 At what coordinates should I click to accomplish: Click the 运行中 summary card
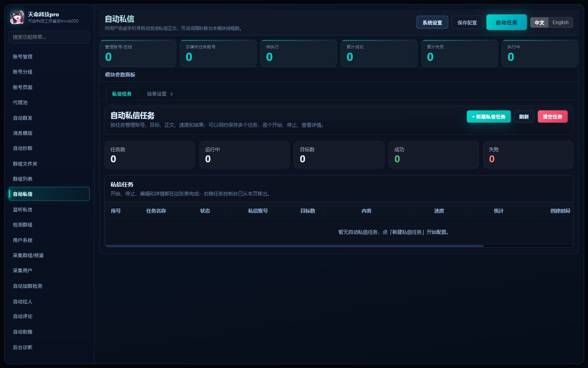click(x=245, y=155)
